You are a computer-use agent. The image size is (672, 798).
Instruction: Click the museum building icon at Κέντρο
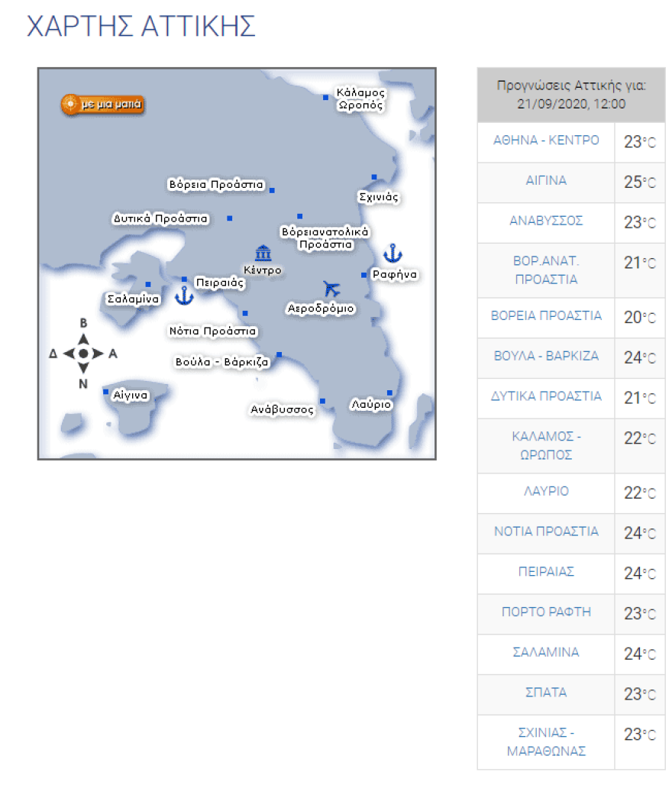pyautogui.click(x=263, y=253)
